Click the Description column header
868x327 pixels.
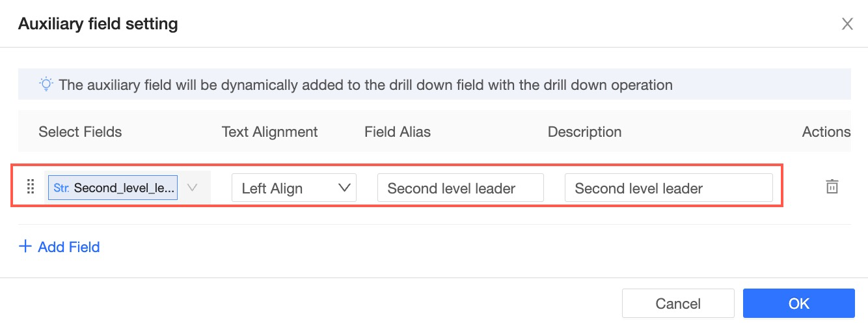(x=584, y=132)
